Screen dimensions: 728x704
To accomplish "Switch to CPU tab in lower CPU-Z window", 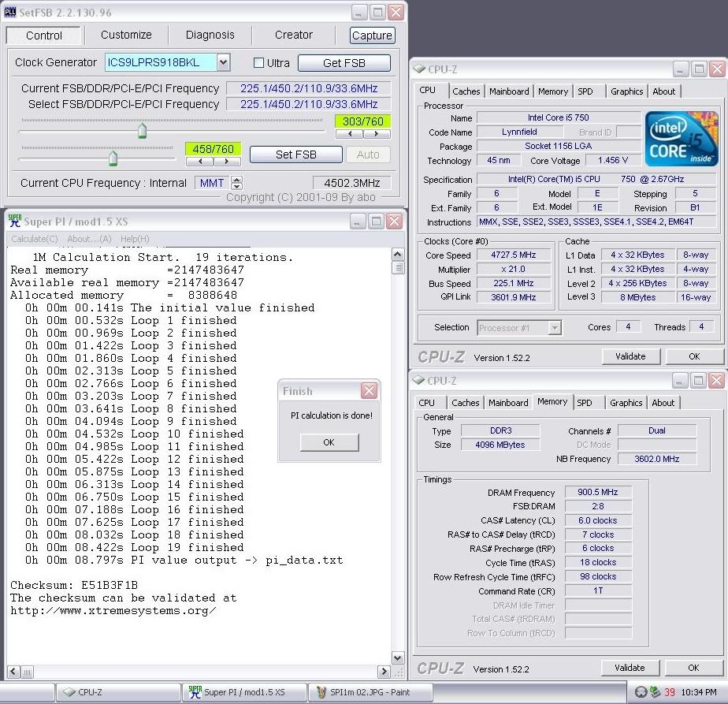I will (427, 403).
